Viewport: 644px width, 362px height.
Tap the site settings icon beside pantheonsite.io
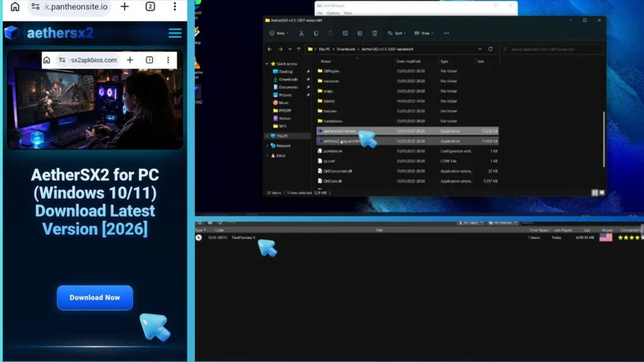(36, 6)
